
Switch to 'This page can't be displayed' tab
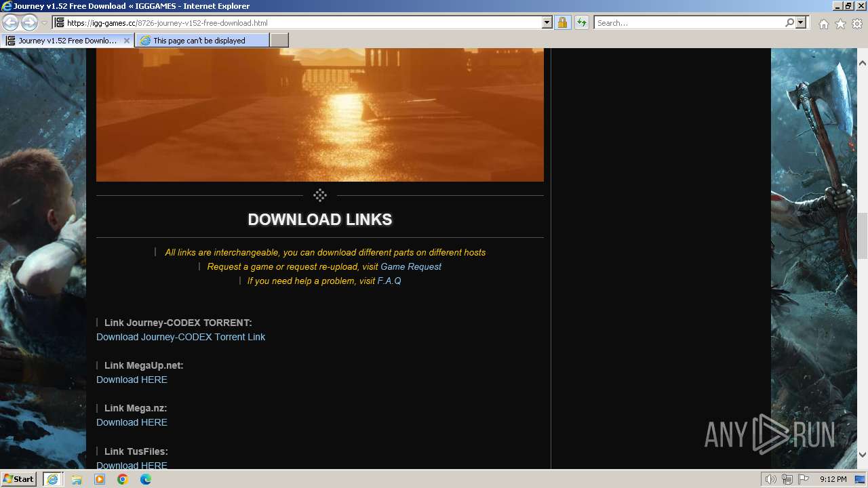[x=203, y=41]
